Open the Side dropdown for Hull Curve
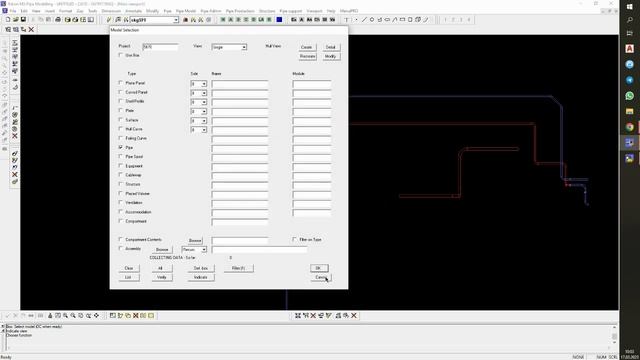 click(x=204, y=130)
